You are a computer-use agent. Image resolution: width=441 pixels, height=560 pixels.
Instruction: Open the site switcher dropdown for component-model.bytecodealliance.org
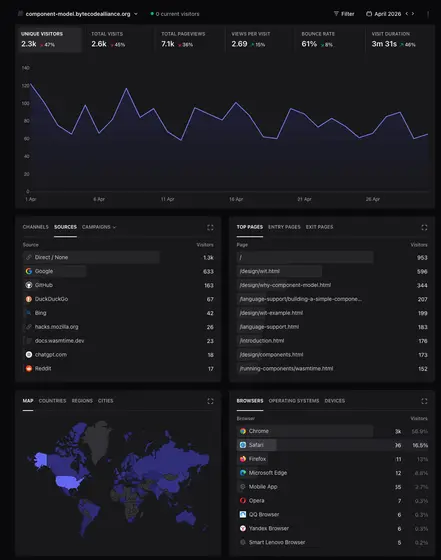coord(78,14)
